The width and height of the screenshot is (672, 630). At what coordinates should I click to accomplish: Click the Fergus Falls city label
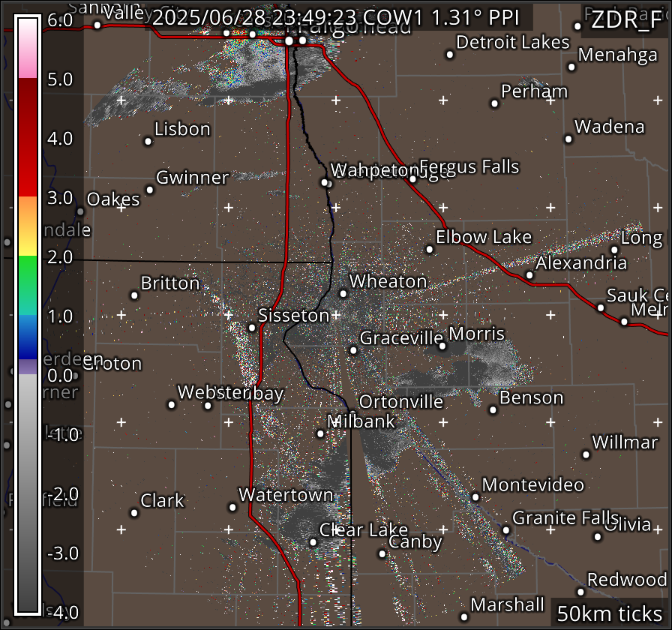point(469,166)
